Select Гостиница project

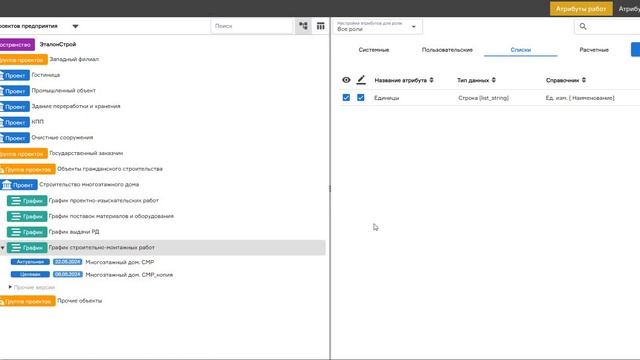pos(46,75)
